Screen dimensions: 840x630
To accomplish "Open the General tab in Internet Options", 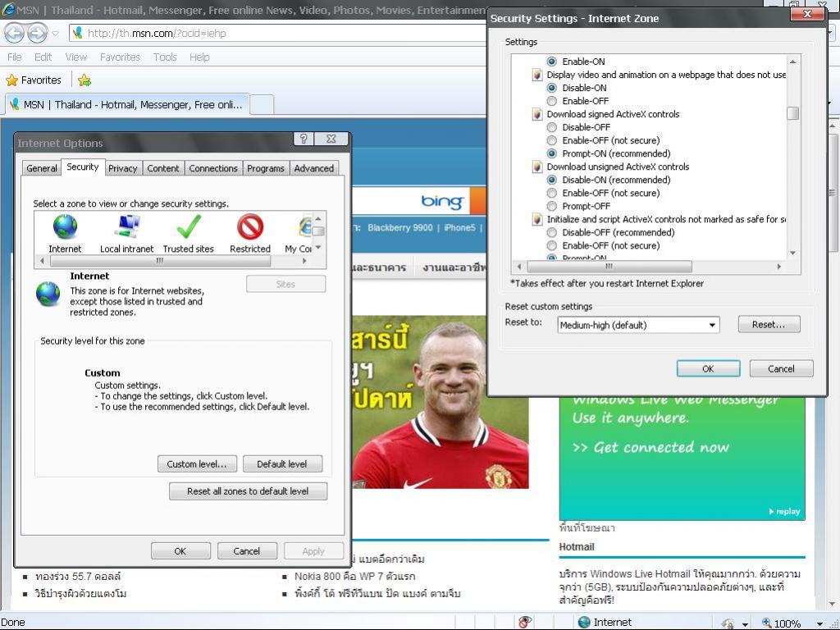I will tap(42, 168).
